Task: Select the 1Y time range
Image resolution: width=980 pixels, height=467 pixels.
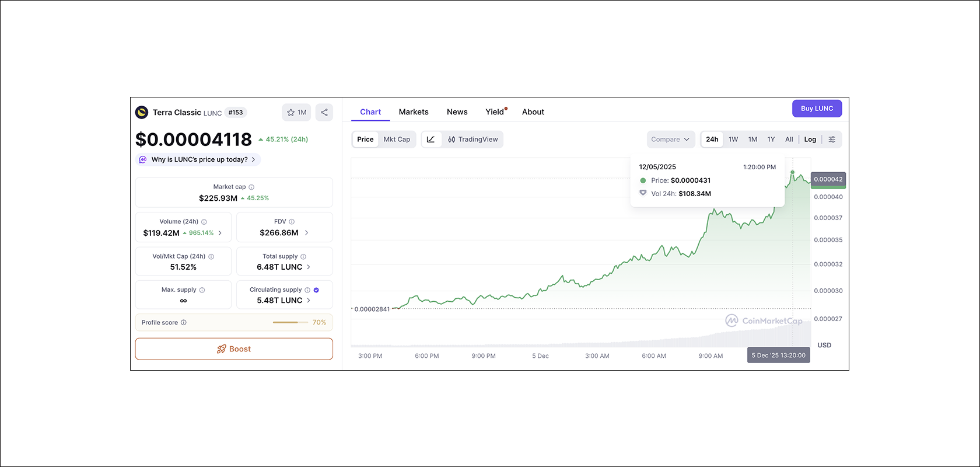Action: (x=771, y=140)
